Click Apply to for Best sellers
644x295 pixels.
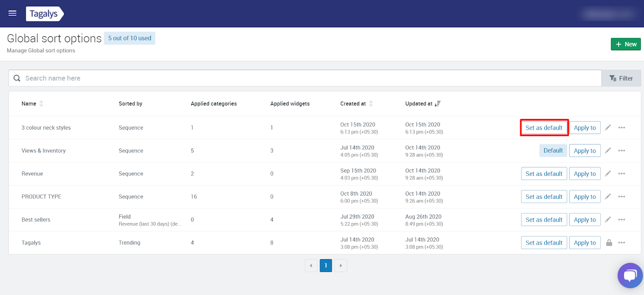[585, 219]
